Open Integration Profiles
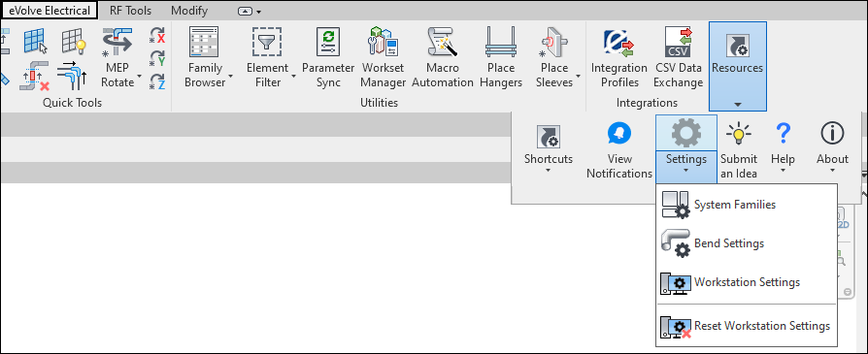The image size is (868, 354). coord(618,58)
